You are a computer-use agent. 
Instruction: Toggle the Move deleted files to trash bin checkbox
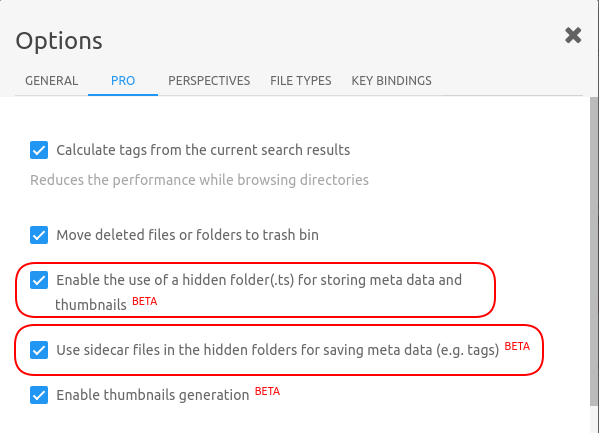tap(39, 235)
